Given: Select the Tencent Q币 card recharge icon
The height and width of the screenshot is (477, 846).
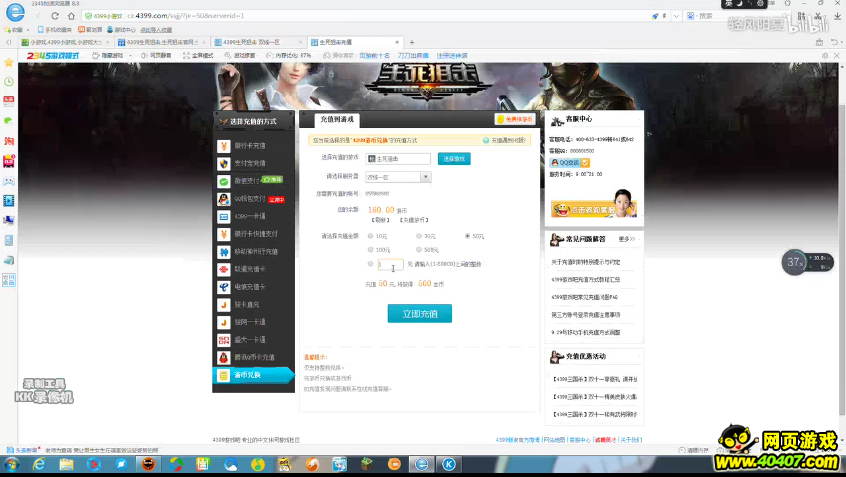Looking at the screenshot, I should tap(224, 357).
